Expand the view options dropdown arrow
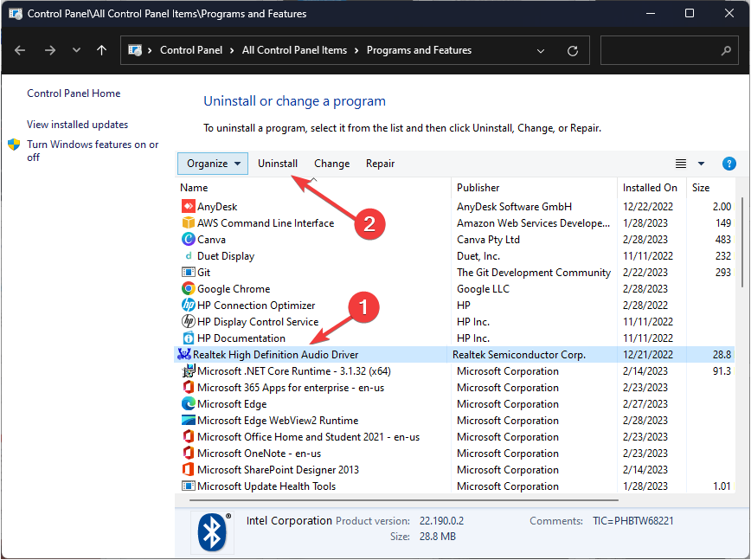 point(701,164)
